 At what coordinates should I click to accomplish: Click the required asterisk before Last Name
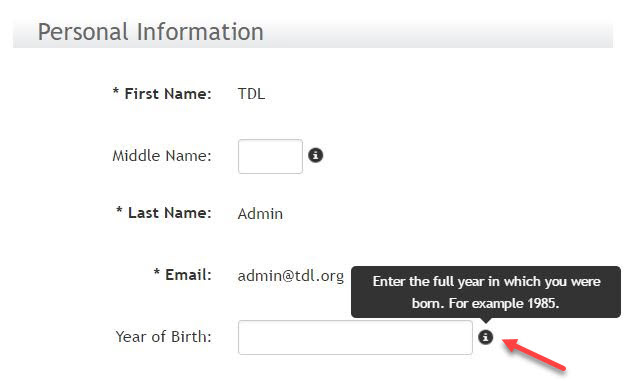[119, 210]
